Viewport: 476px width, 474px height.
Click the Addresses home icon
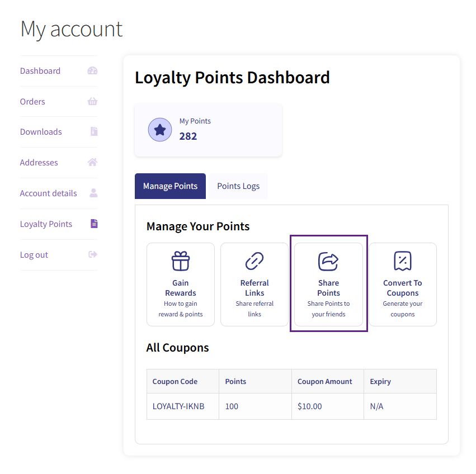tap(93, 163)
